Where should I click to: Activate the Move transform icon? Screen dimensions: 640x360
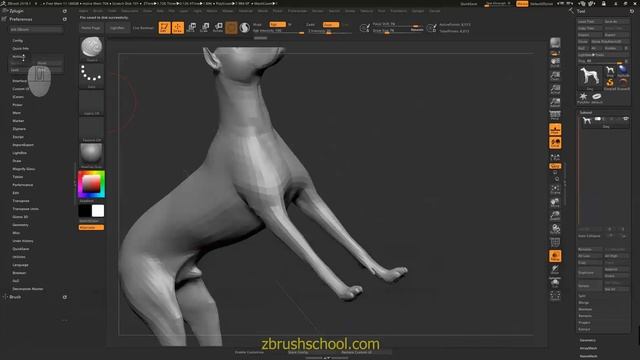[191, 28]
